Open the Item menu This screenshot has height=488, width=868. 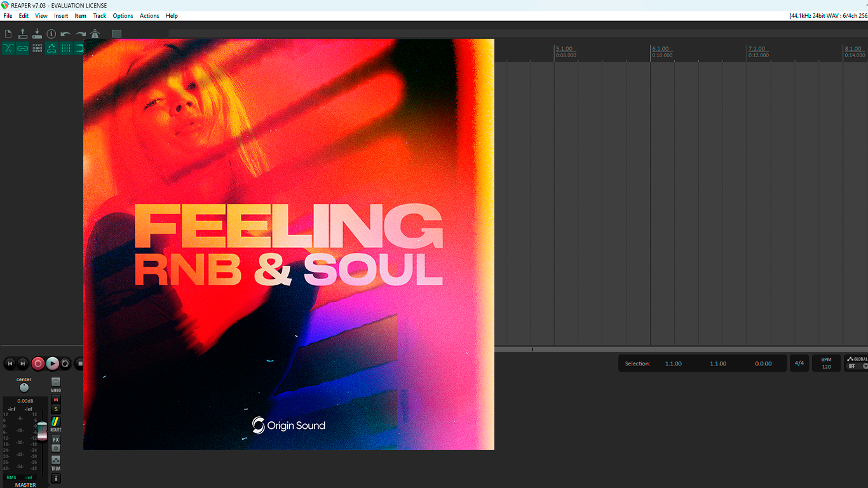81,16
